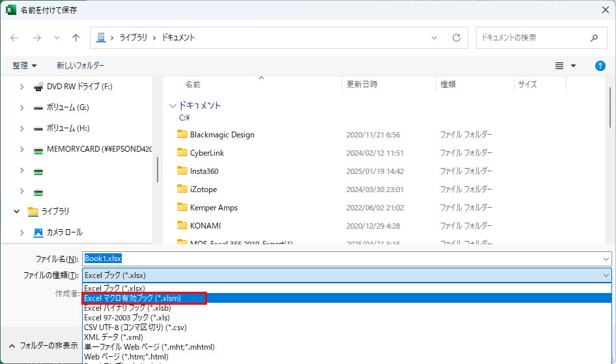Image resolution: width=616 pixels, height=364 pixels.
Task: Refresh the folder view
Action: pos(456,38)
